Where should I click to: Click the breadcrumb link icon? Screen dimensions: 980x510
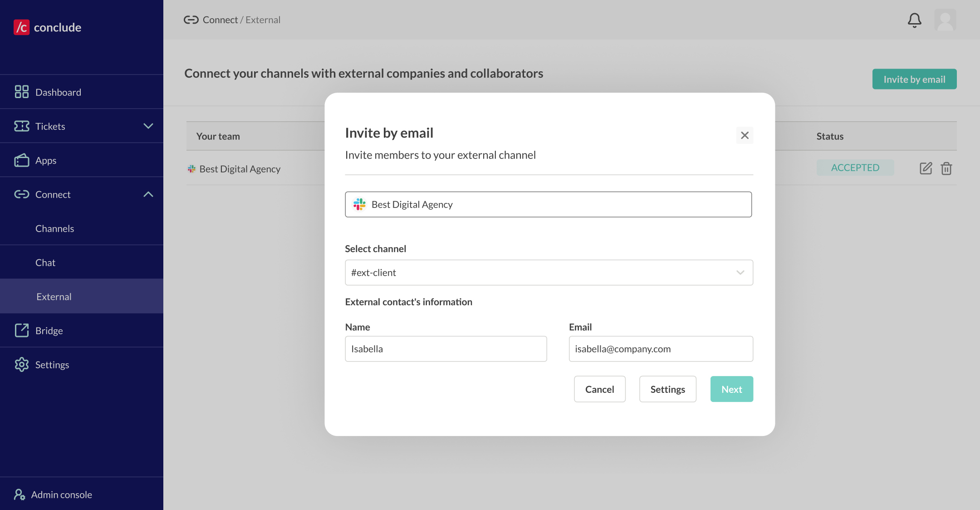pos(191,20)
